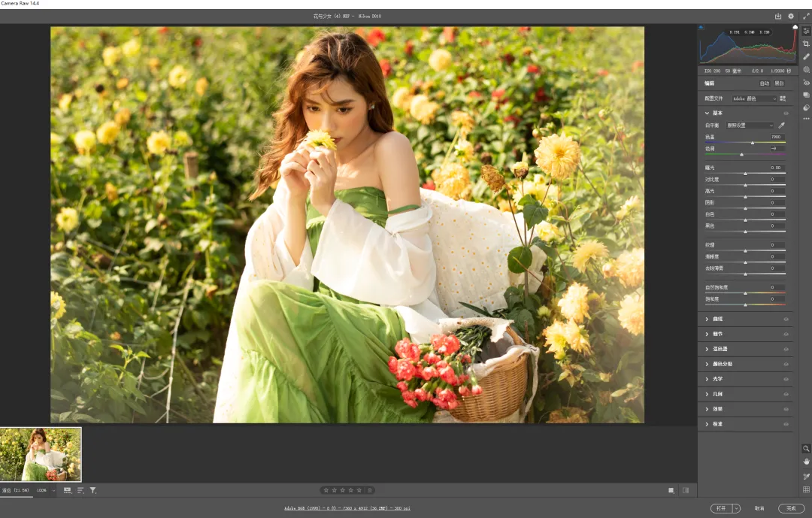The image size is (812, 518).
Task: Expand the 曲线 curve panel
Action: pos(707,319)
